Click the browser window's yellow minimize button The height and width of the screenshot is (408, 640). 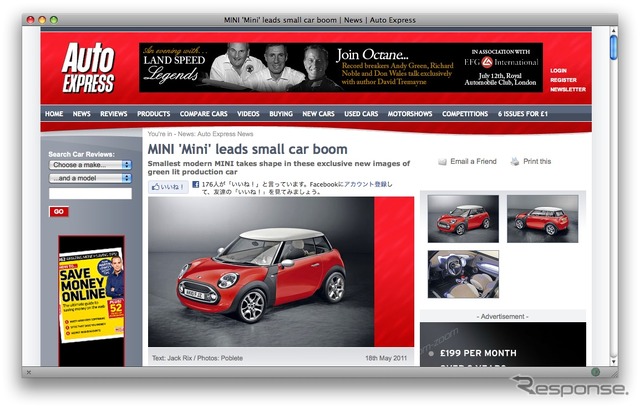tap(42, 20)
